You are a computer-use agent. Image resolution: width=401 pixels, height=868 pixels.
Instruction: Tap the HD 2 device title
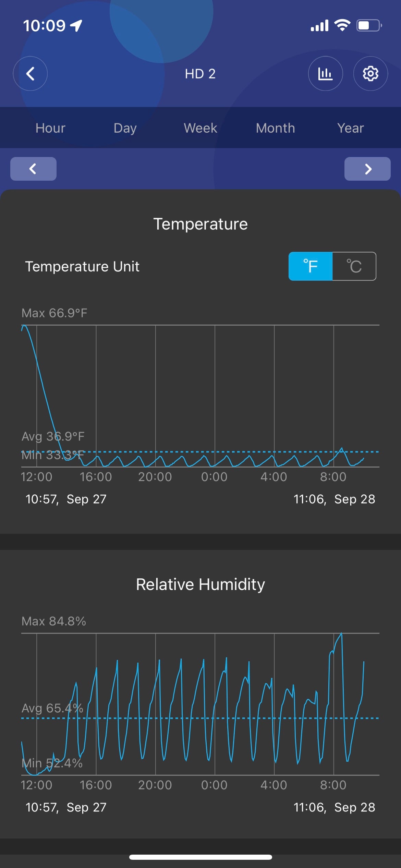pos(200,74)
